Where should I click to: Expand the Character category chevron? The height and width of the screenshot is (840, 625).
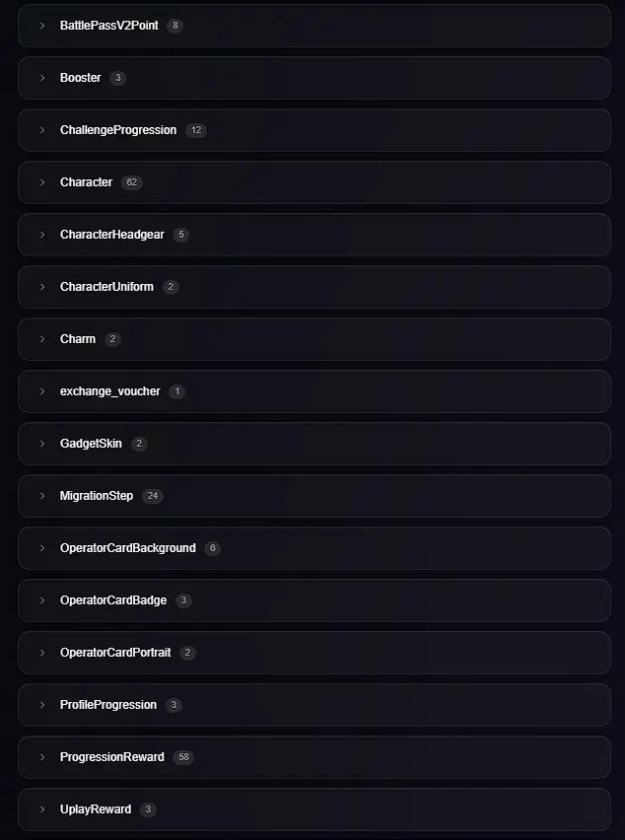pyautogui.click(x=42, y=182)
